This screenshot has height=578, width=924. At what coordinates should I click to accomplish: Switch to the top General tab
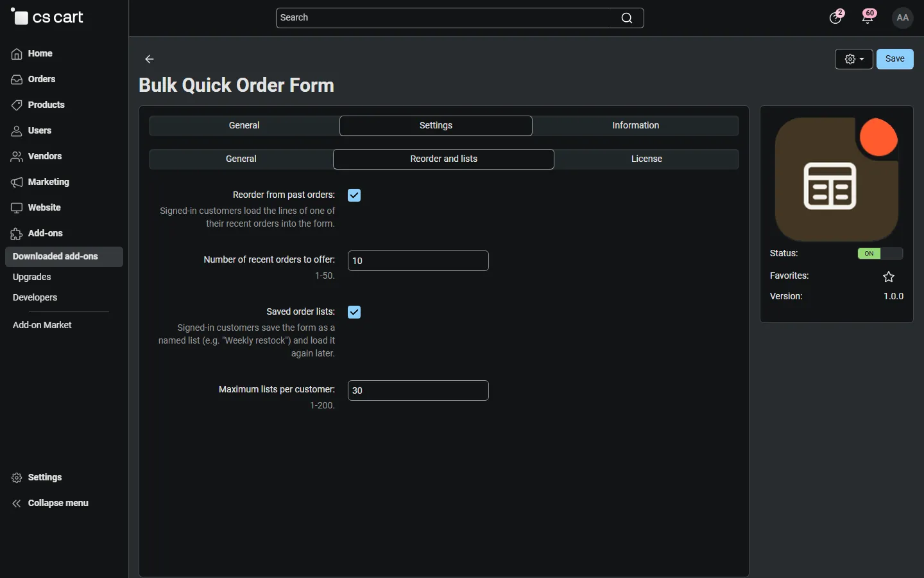pos(244,126)
